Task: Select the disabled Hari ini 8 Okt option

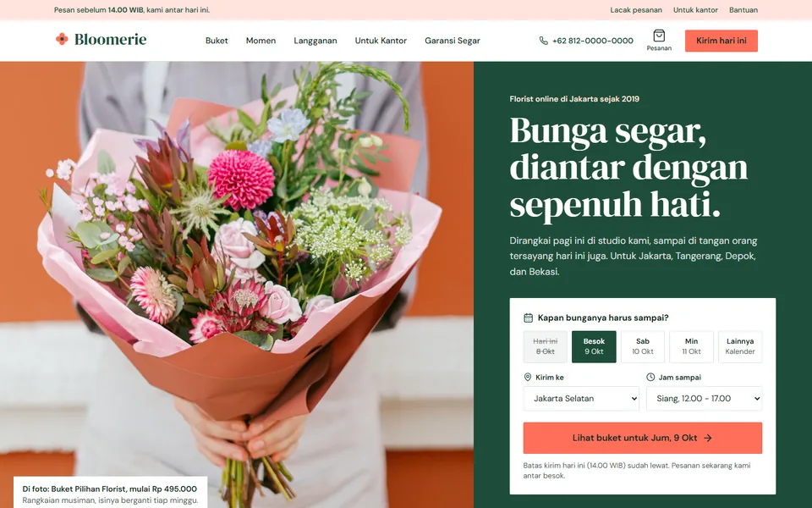Action: [546, 346]
